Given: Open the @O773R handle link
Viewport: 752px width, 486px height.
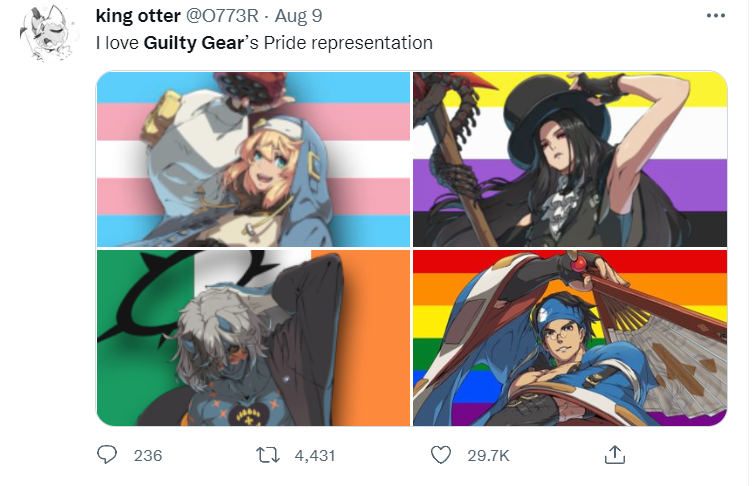Looking at the screenshot, I should 222,16.
